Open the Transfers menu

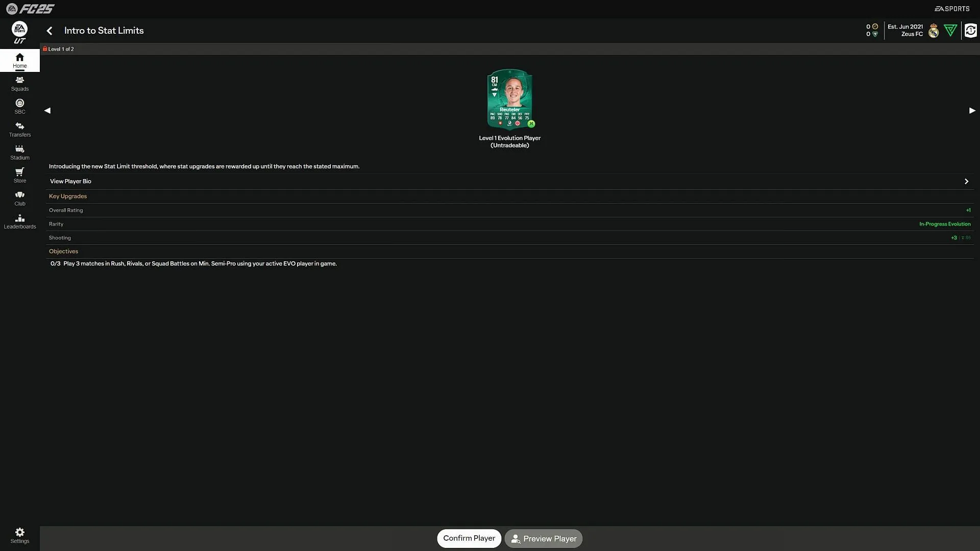19,129
